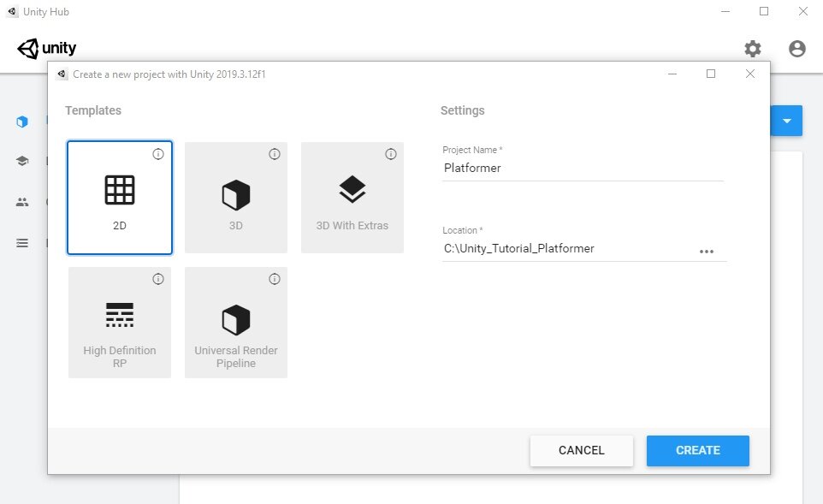823x504 pixels.
Task: Open Installs list icon in sidebar
Action: [x=22, y=243]
